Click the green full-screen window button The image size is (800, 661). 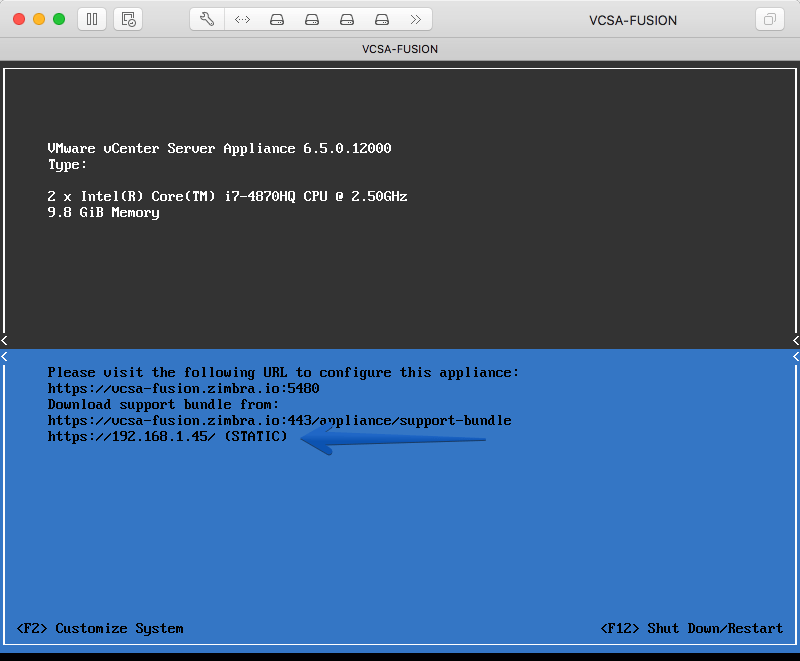59,19
